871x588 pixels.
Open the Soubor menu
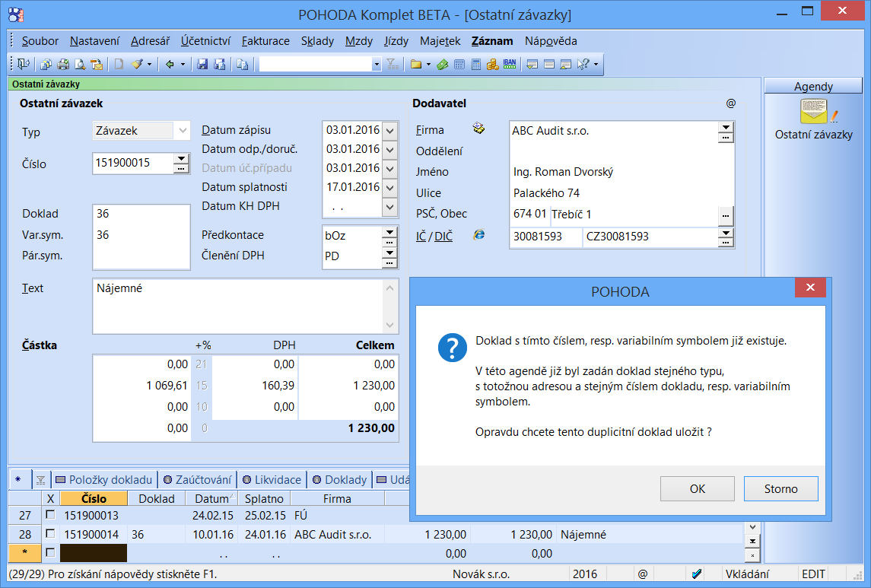coord(40,41)
